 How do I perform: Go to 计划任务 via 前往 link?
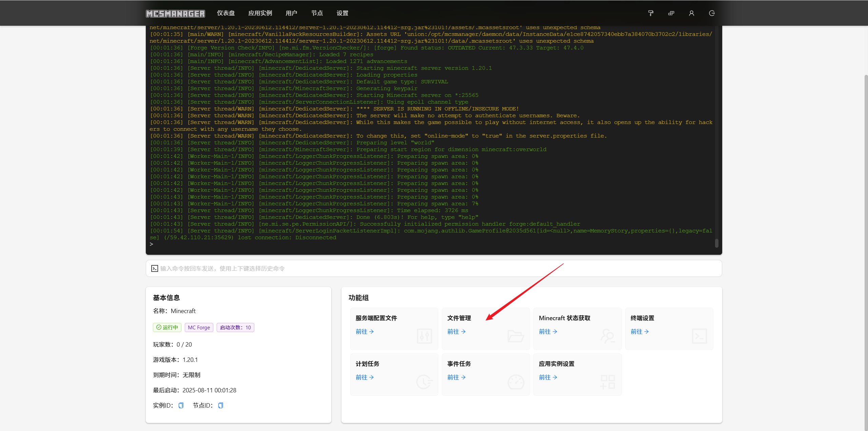[x=364, y=377]
